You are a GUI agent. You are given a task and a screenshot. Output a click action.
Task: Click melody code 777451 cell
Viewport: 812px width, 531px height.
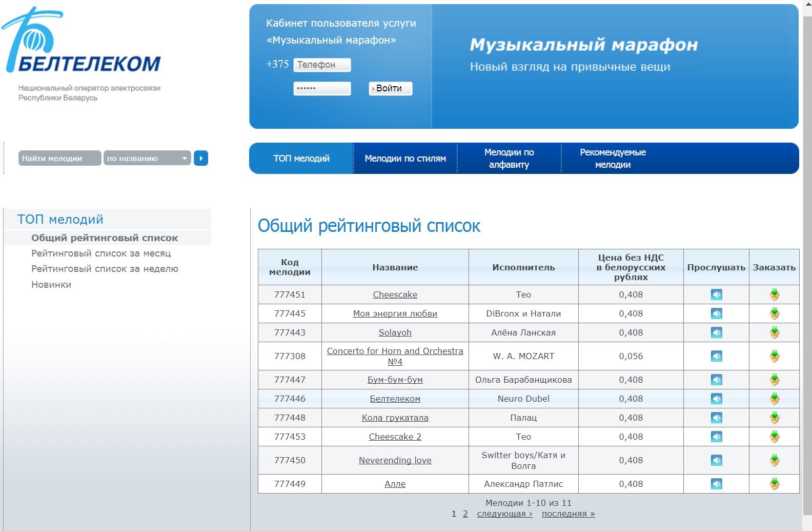point(290,294)
